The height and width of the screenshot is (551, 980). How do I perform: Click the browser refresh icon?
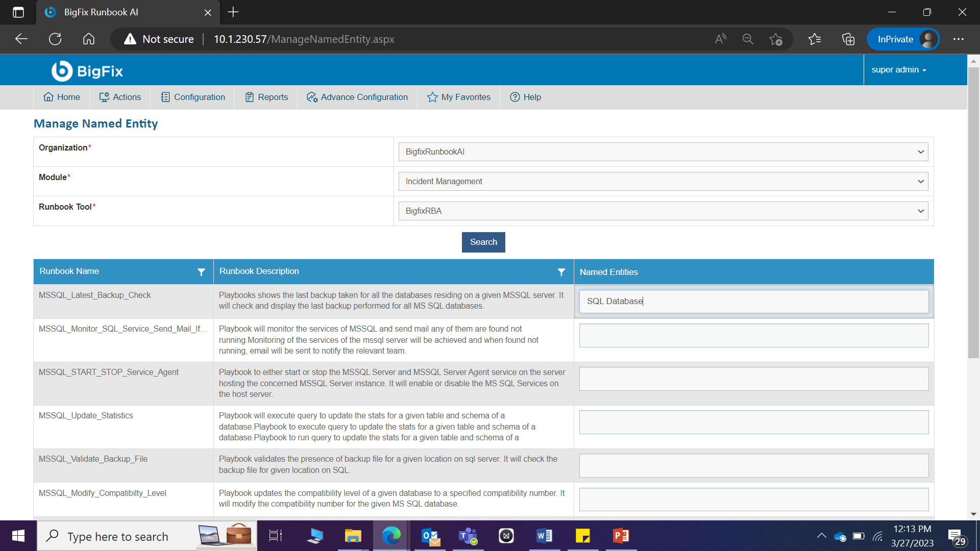point(55,39)
